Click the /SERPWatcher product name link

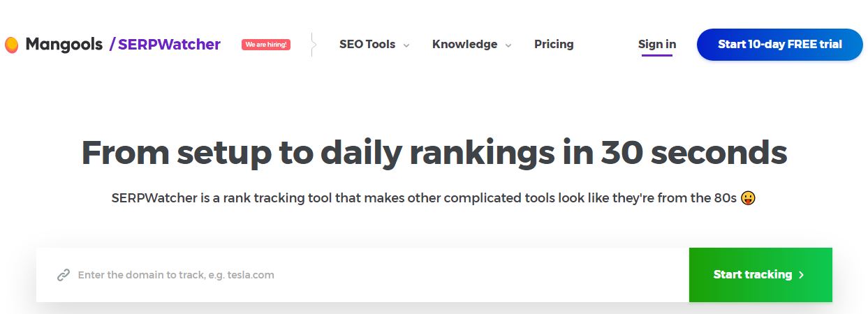(165, 45)
